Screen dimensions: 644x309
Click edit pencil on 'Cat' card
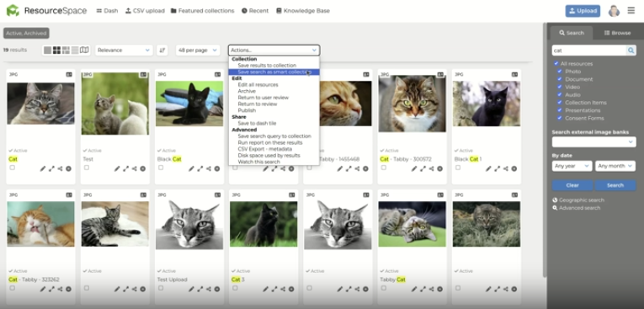tap(43, 168)
